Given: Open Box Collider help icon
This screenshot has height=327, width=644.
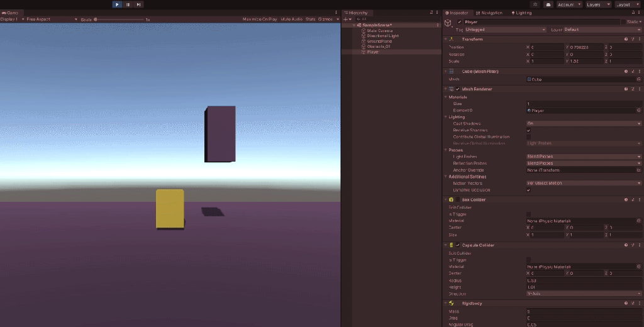Looking at the screenshot, I should tap(626, 199).
